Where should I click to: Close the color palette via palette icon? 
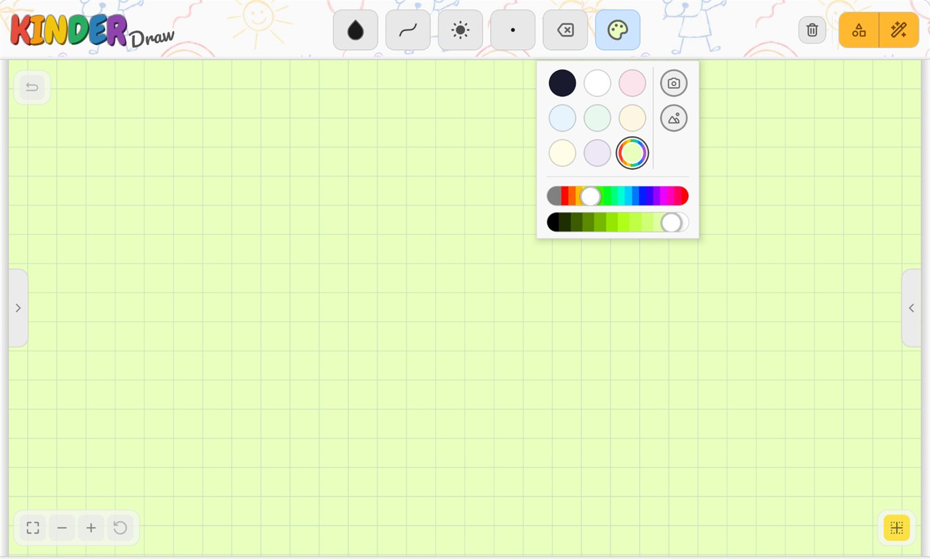click(618, 30)
